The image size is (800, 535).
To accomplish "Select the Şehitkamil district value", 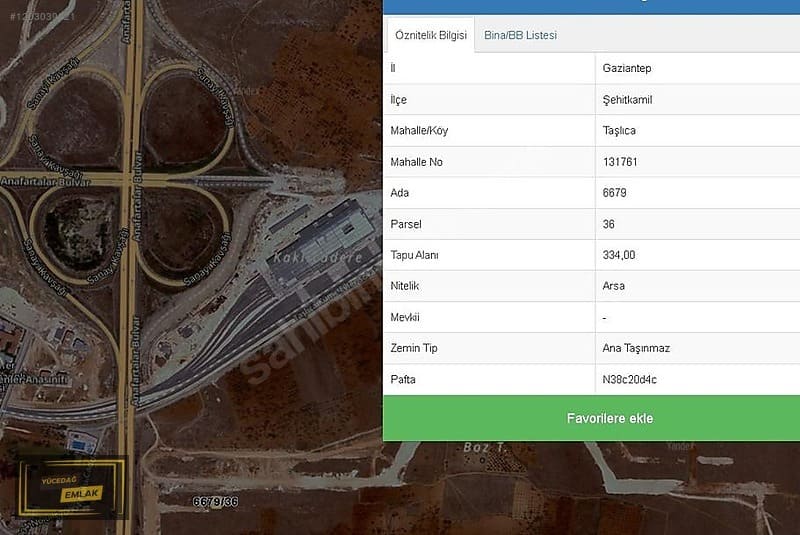I will [628, 100].
